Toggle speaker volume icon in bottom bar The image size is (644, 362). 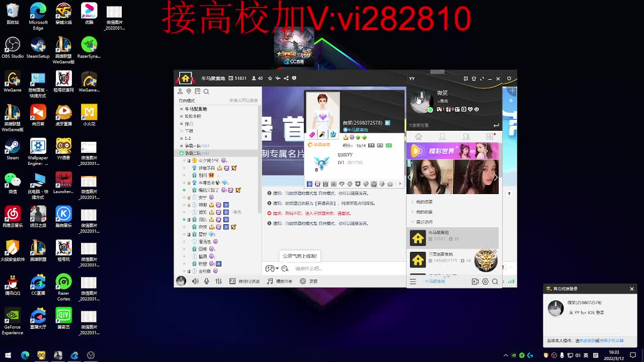(195, 281)
